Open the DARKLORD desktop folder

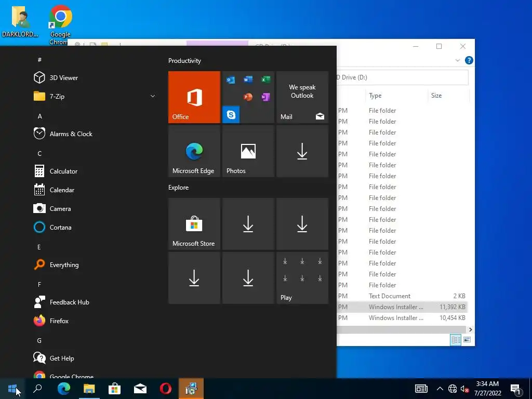(x=20, y=21)
